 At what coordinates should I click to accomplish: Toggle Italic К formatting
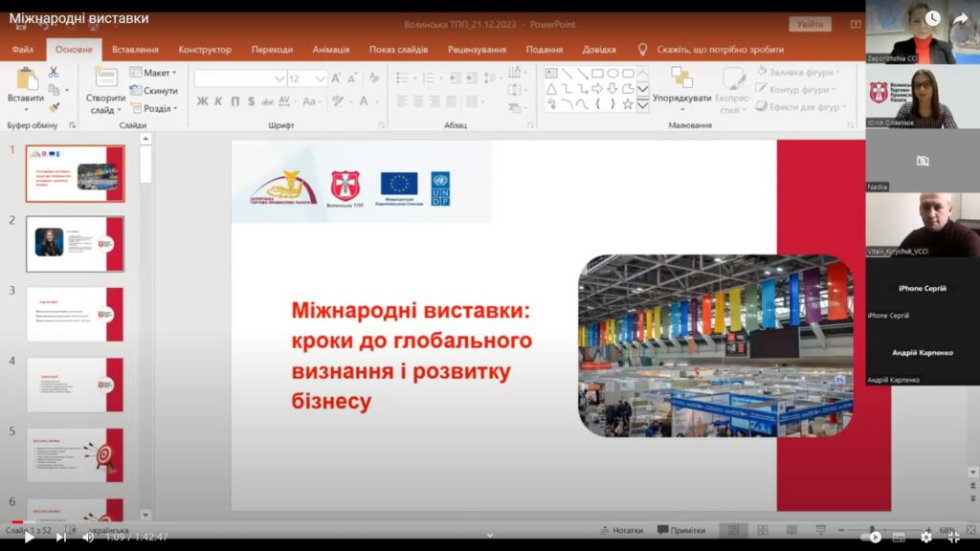point(219,101)
